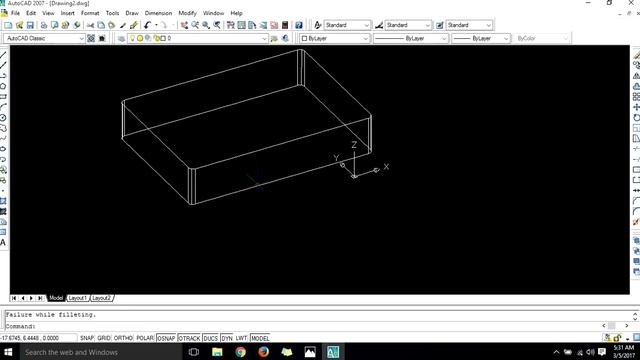Click the MODEL button in status bar
This screenshot has height=360, width=640.
260,338
